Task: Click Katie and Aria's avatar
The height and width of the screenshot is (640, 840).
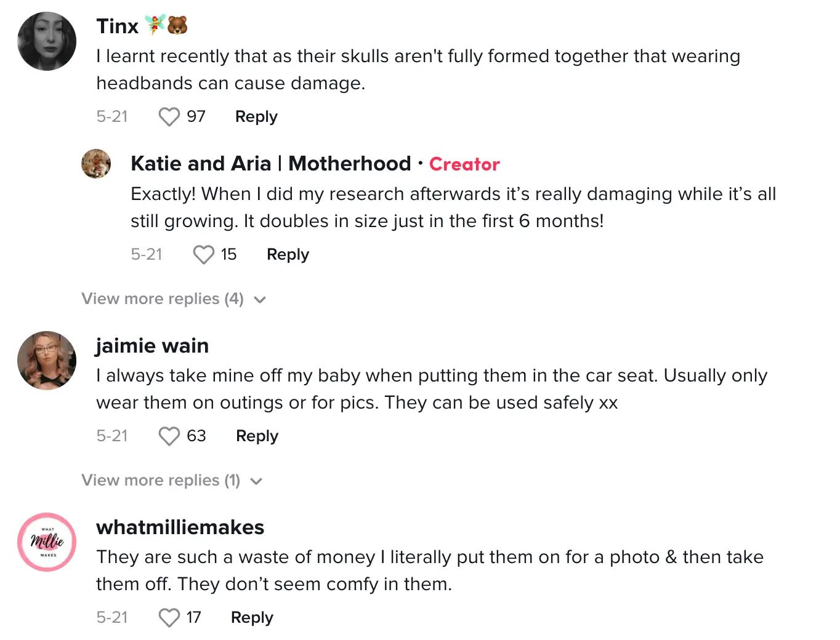Action: coord(96,163)
